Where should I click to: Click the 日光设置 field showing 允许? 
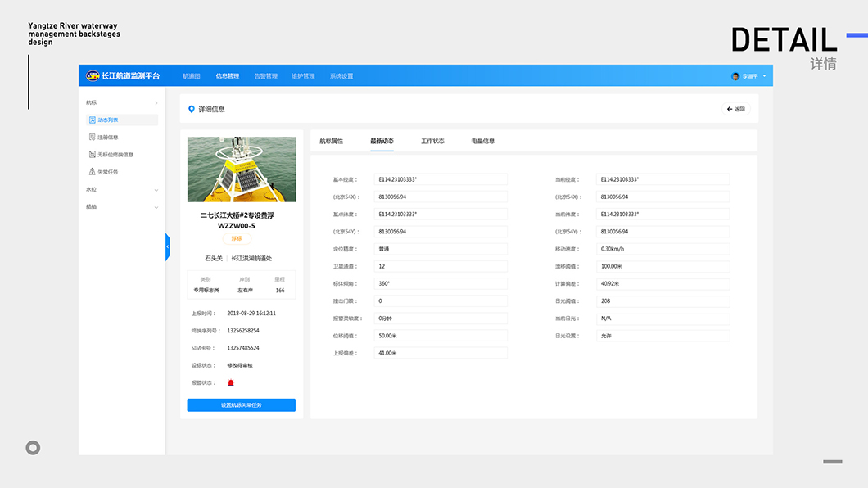[x=662, y=336]
